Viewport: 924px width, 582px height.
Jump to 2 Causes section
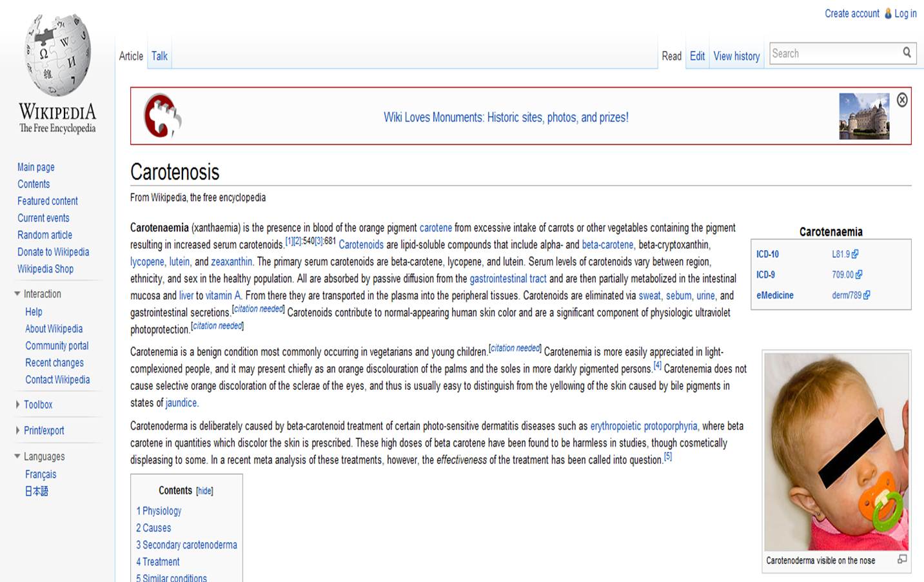point(153,528)
